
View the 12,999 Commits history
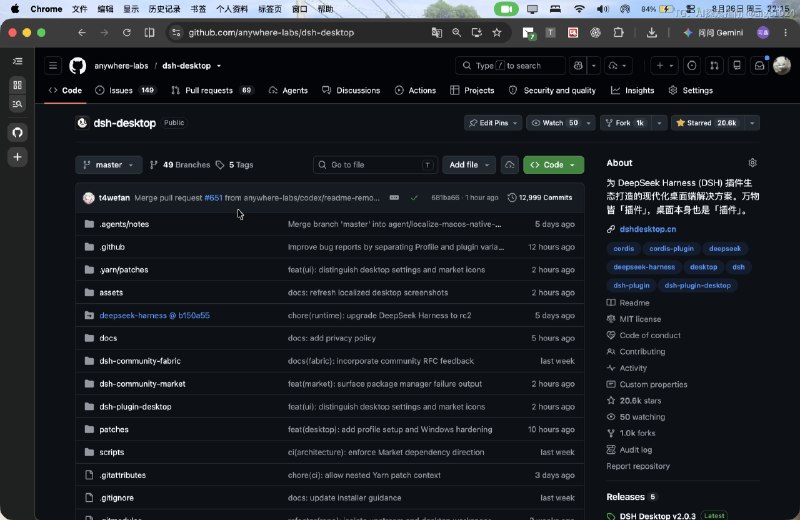coord(540,197)
